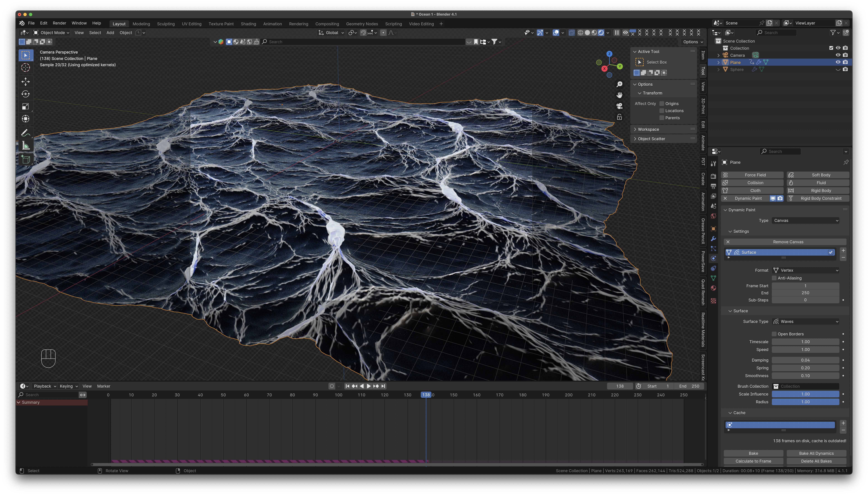The width and height of the screenshot is (868, 495).
Task: Jump to the last frame
Action: [x=383, y=386]
